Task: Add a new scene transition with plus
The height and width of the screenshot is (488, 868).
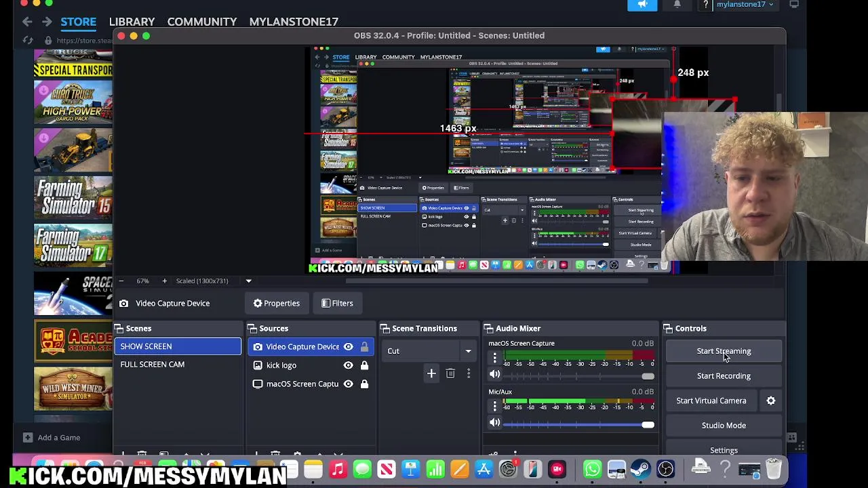Action: [x=431, y=373]
